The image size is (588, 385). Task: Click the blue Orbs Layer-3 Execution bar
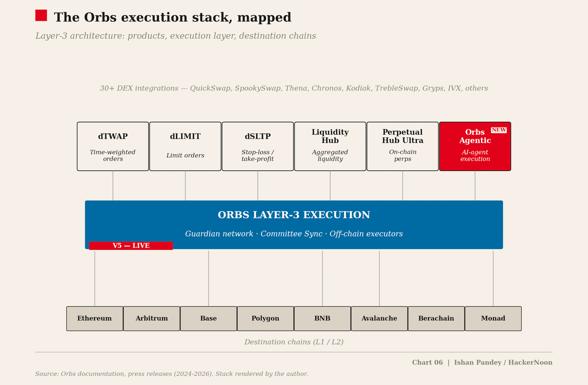[x=294, y=225]
